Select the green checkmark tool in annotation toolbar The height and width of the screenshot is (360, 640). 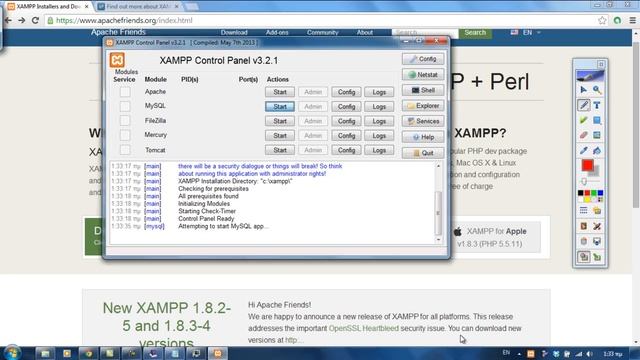point(584,120)
